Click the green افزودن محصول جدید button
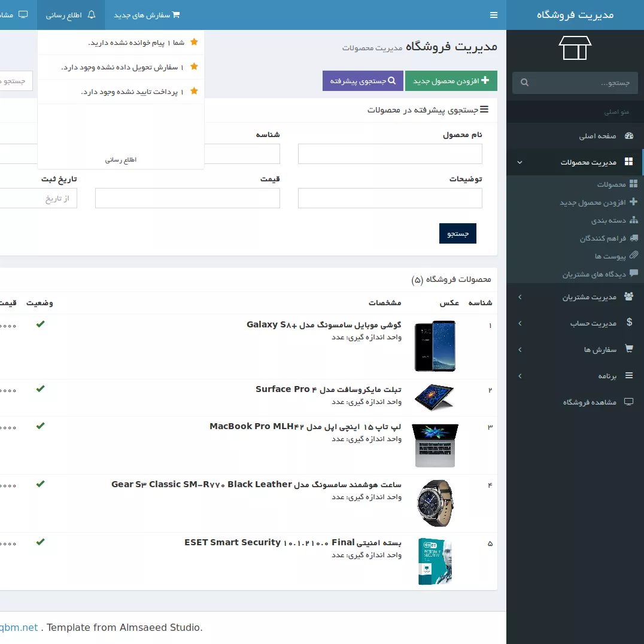Viewport: 644px width, 644px height. pyautogui.click(x=451, y=80)
